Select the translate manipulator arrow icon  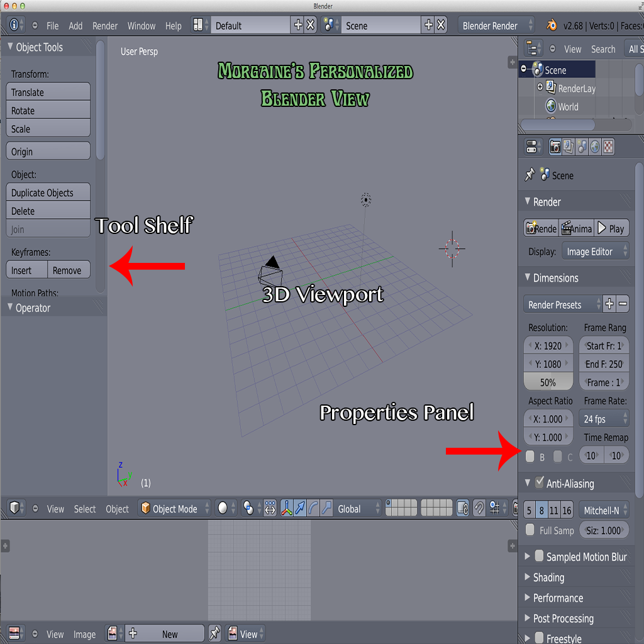click(x=300, y=508)
